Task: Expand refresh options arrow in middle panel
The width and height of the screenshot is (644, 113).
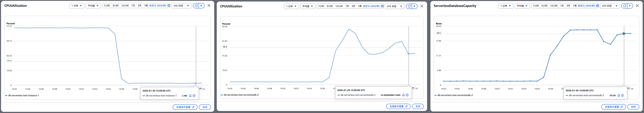Action: (414, 6)
